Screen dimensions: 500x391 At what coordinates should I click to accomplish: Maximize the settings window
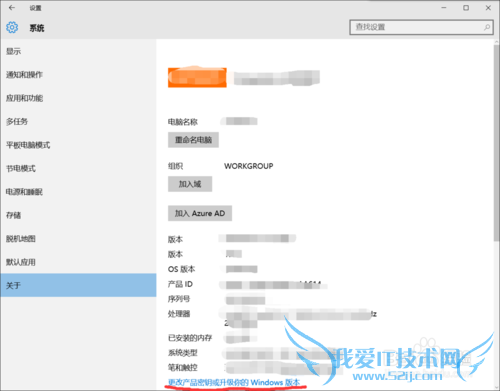coord(466,8)
